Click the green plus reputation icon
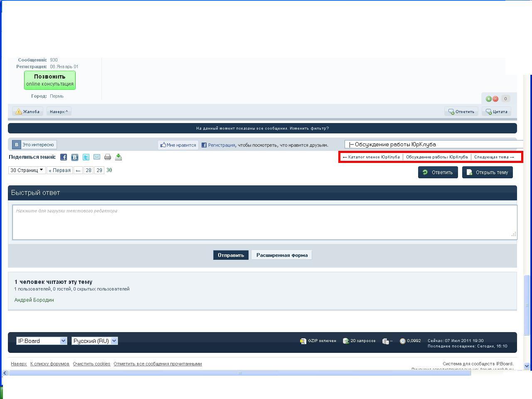 click(x=489, y=99)
